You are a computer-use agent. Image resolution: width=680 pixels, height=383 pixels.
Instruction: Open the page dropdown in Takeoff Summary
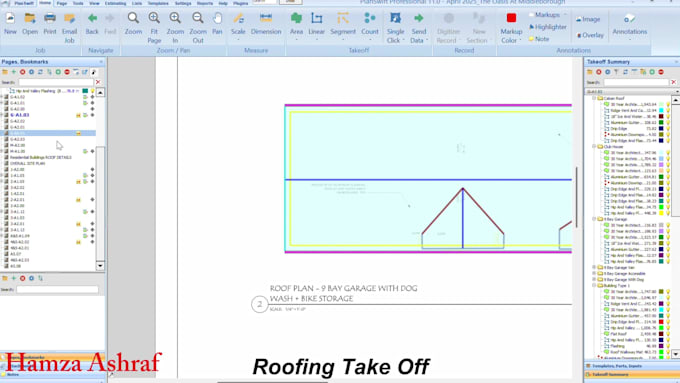[x=677, y=92]
